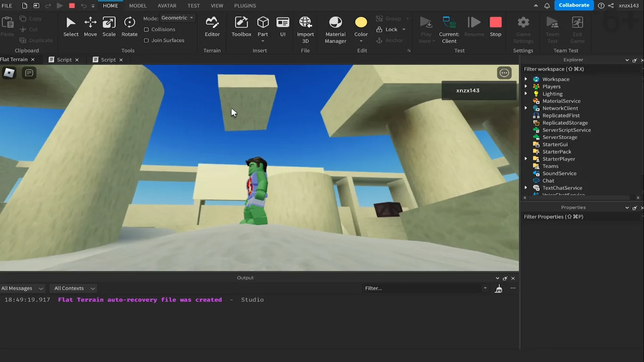Choose the Rotate tool

point(129,27)
